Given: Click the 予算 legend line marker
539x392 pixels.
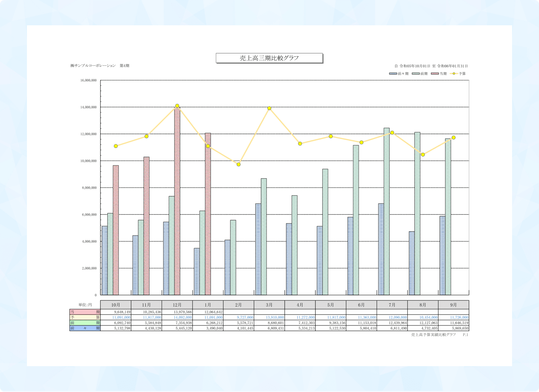Looking at the screenshot, I should pos(454,73).
